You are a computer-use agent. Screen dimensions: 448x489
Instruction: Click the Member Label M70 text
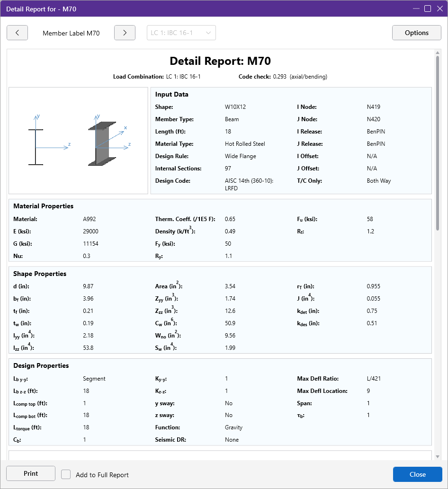[71, 33]
